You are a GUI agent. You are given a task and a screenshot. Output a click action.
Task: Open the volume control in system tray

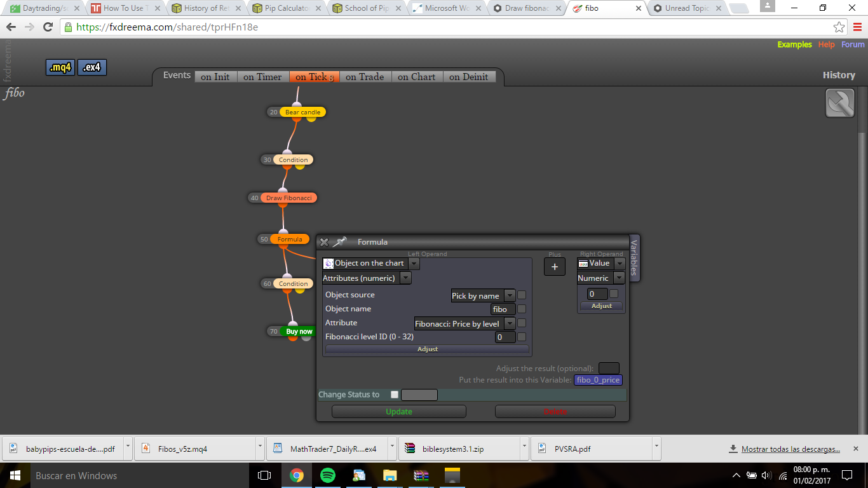tap(766, 475)
